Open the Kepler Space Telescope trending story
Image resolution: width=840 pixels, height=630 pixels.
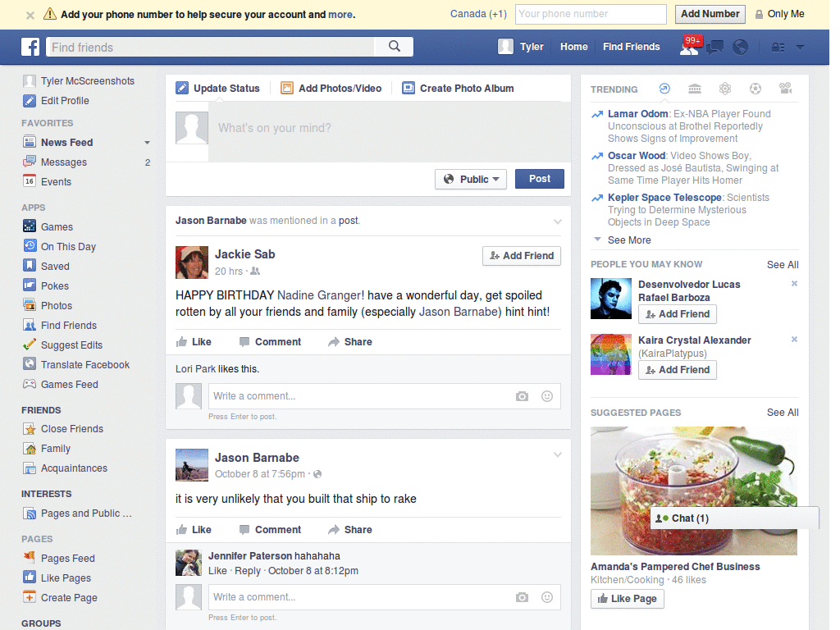664,197
